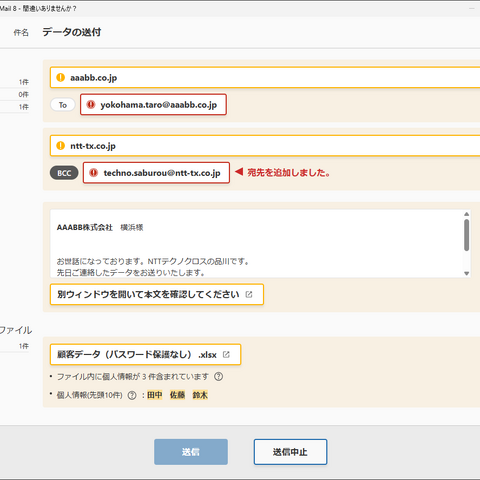The width and height of the screenshot is (480, 480).
Task: Click the 0件 count in left sidebar
Action: pyautogui.click(x=24, y=95)
